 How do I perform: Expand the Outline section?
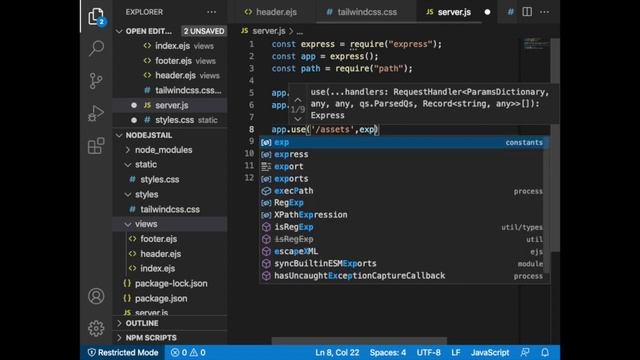pos(142,323)
